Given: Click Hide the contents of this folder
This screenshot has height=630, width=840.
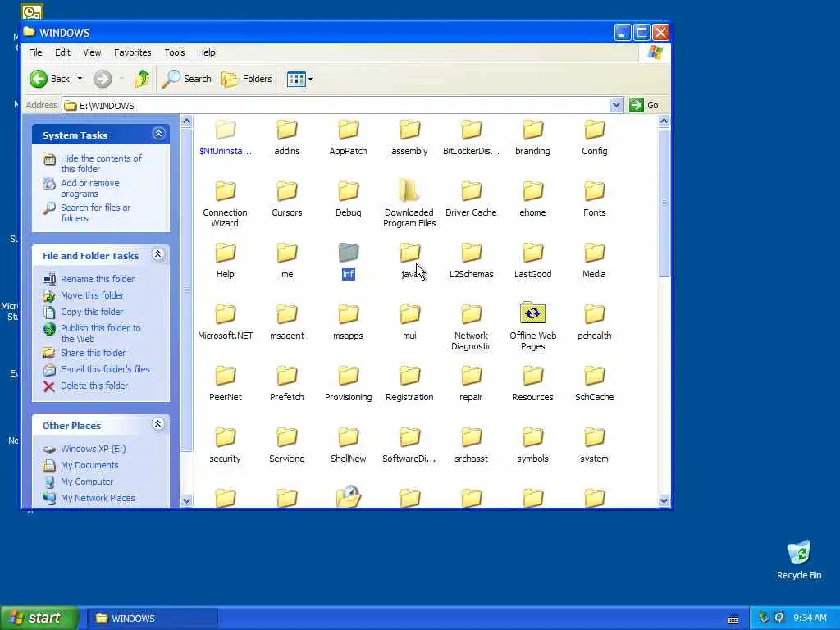Looking at the screenshot, I should 93,163.
